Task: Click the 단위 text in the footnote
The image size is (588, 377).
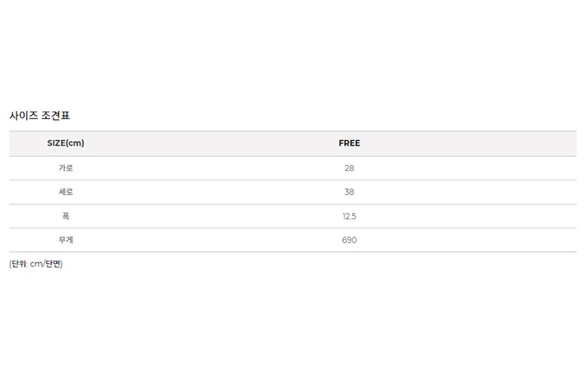Action: [x=19, y=264]
